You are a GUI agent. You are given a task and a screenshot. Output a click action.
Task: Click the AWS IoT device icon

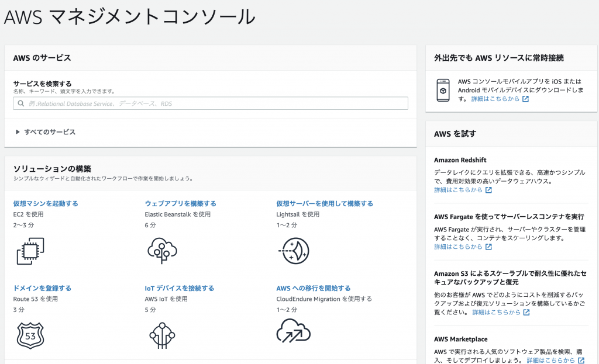point(162,335)
